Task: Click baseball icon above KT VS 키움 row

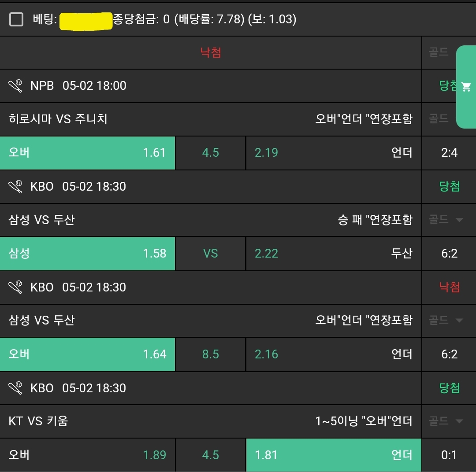Action: (x=15, y=388)
